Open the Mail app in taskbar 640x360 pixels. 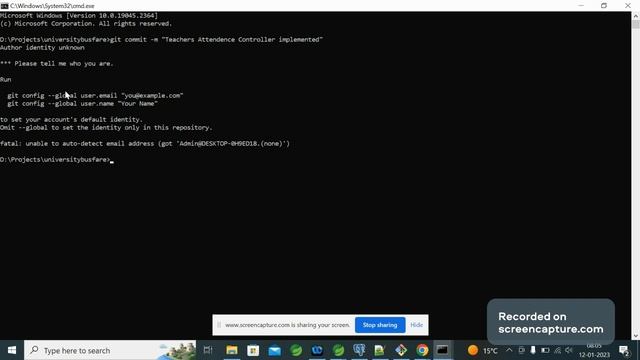click(275, 350)
